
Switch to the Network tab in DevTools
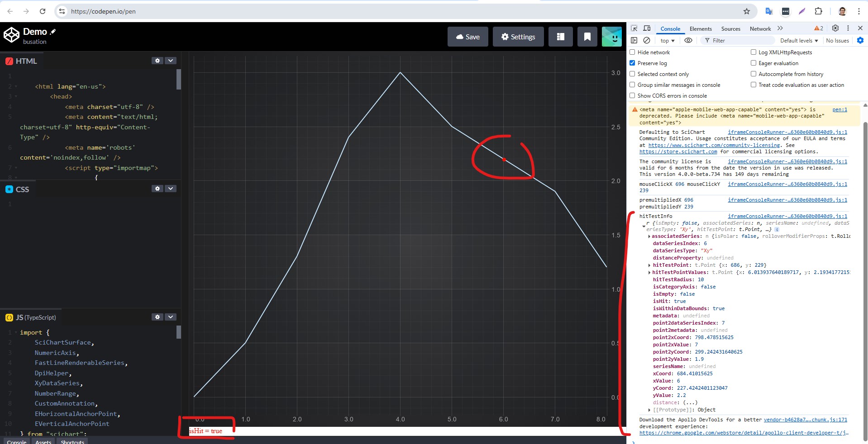(760, 28)
